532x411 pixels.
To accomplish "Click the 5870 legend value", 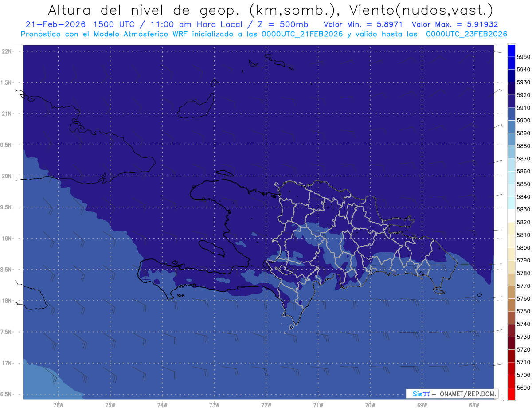I will tap(524, 159).
